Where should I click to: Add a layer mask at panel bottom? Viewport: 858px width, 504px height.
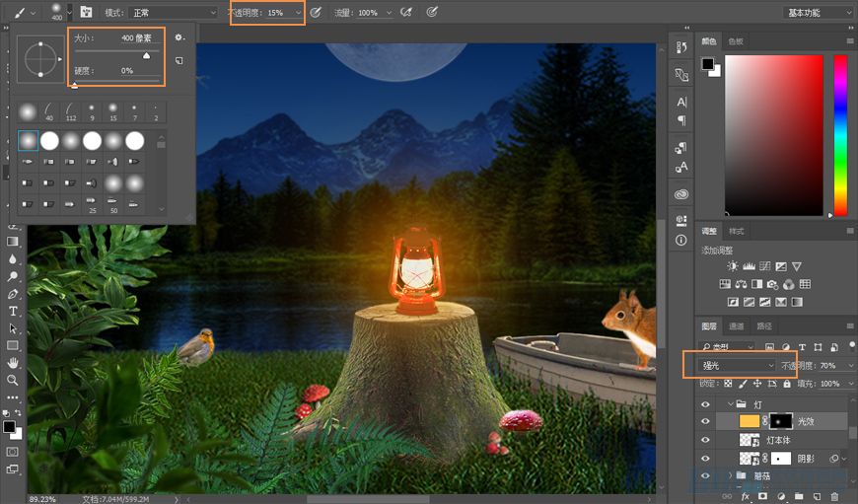[x=762, y=496]
